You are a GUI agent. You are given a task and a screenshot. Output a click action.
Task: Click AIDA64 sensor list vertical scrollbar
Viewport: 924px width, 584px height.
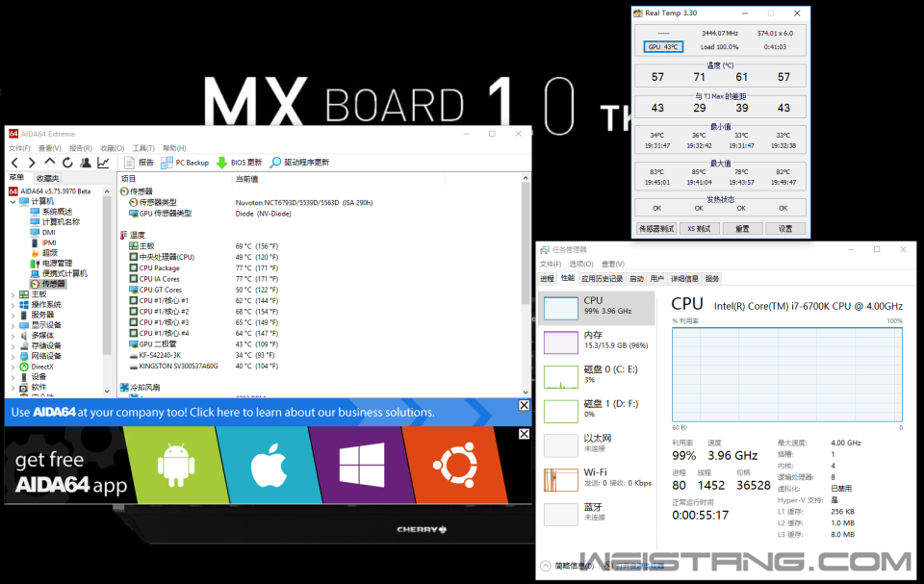[x=526, y=242]
